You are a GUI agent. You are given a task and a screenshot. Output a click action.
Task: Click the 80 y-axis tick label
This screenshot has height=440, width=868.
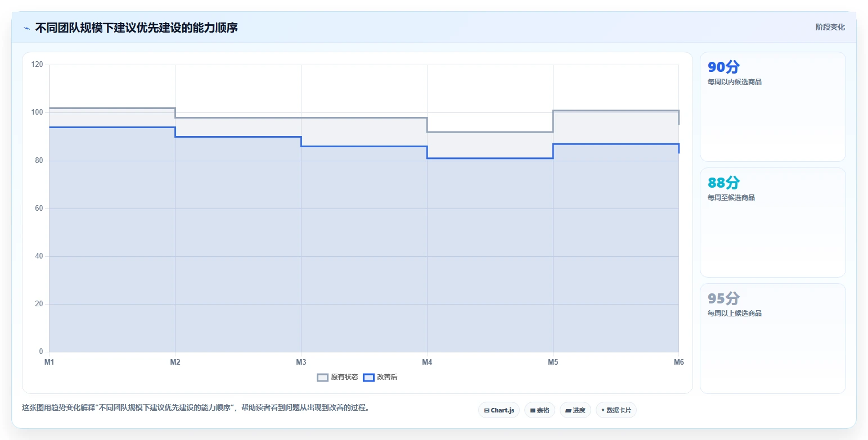tap(39, 161)
